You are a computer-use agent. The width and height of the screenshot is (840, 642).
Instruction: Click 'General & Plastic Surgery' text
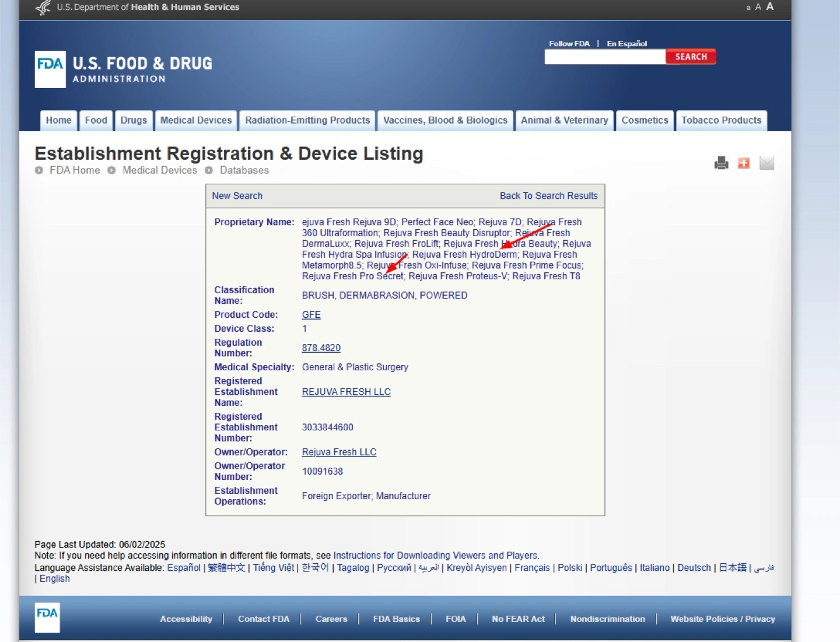coord(355,367)
